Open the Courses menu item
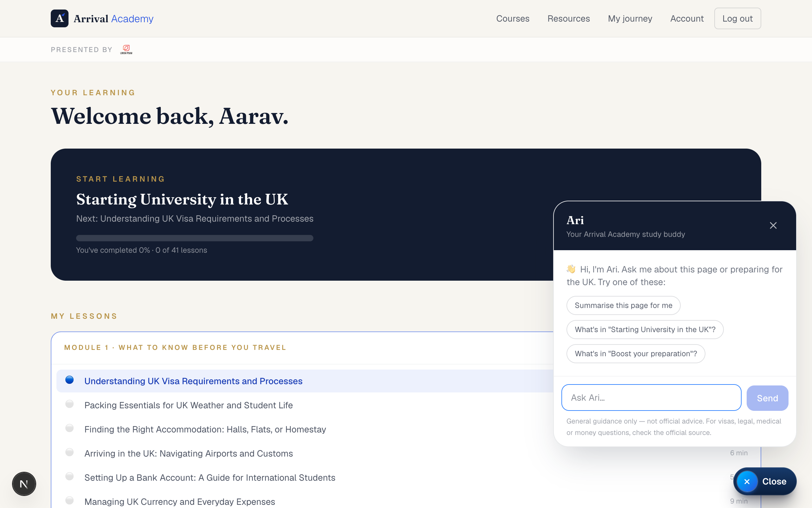Screen dimensions: 812x508 513,18
